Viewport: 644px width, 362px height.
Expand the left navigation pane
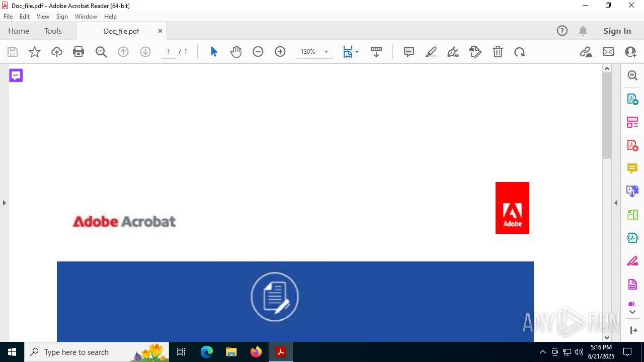4,203
